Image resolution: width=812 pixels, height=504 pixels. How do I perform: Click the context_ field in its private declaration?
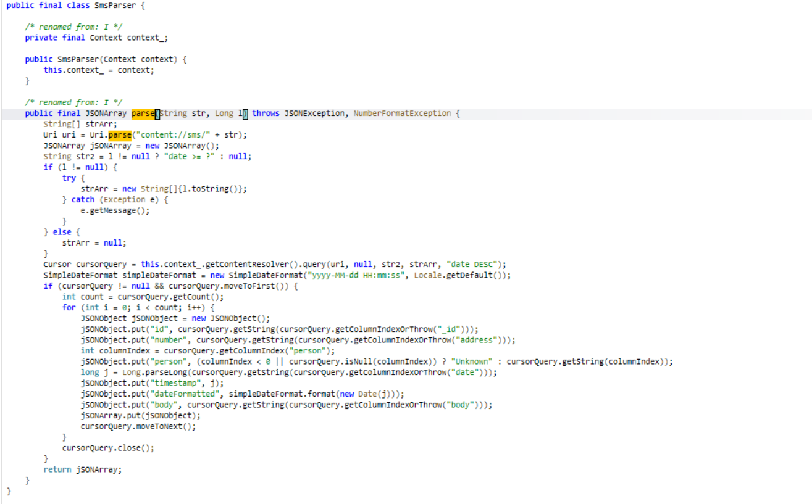point(147,38)
